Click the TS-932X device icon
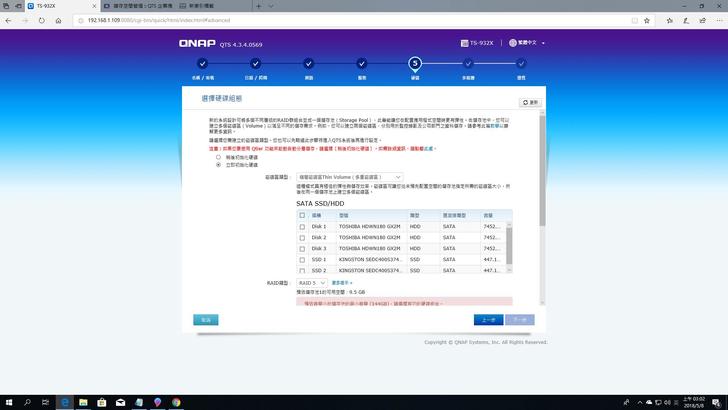728x410 pixels. [464, 43]
